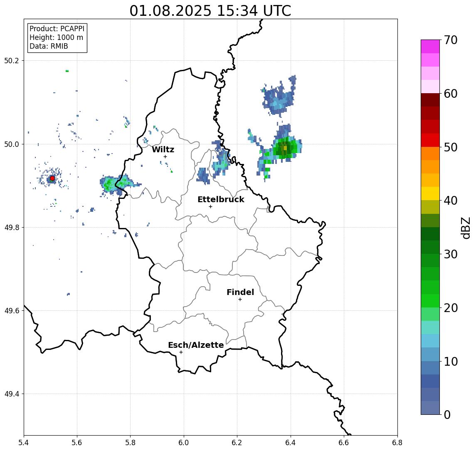476x451 pixels.
Task: Click the 40 value on colorbar
Action: [451, 201]
